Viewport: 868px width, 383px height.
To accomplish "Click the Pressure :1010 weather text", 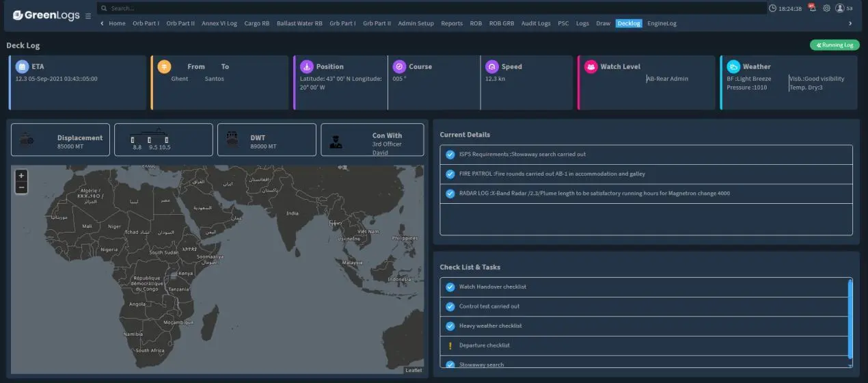I will [x=746, y=88].
